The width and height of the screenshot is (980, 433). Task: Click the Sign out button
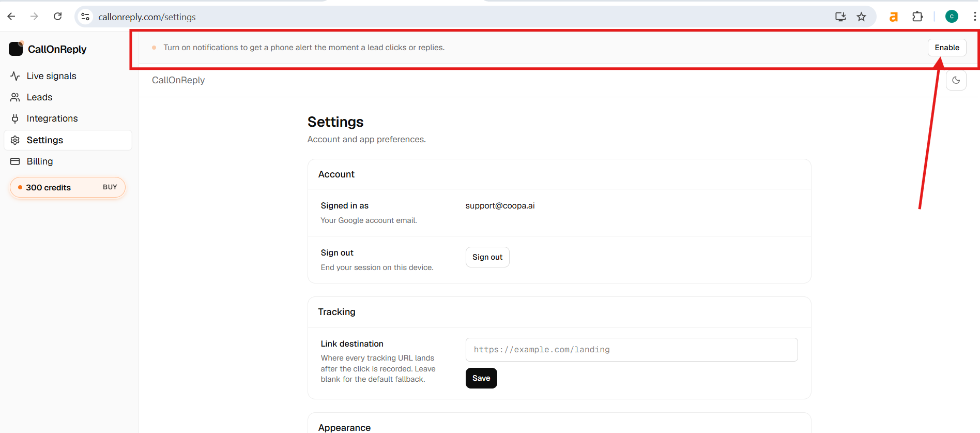(x=487, y=257)
